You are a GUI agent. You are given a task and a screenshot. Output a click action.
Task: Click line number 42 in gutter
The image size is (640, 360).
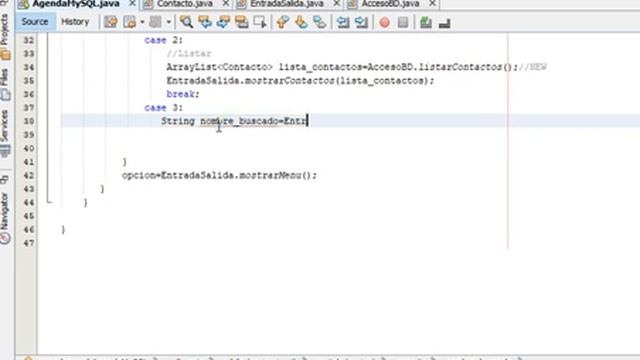(x=29, y=176)
